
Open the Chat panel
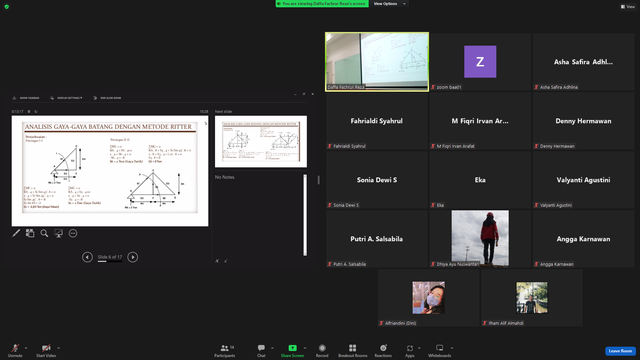pyautogui.click(x=261, y=350)
